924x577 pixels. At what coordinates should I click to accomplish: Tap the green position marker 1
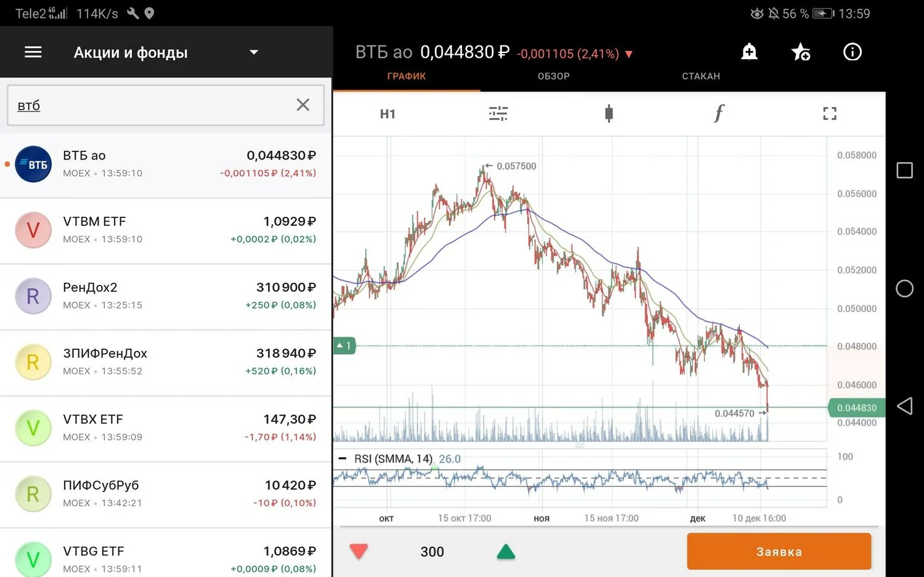coord(344,346)
